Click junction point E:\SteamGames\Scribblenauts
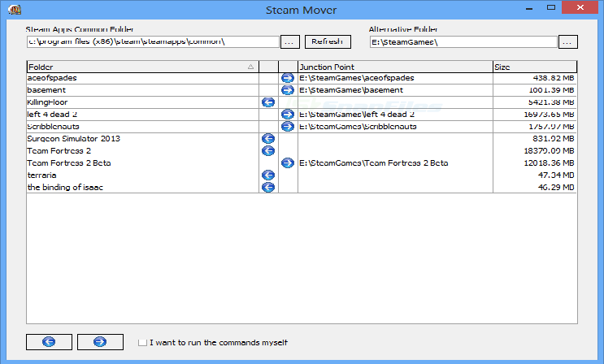604x364 pixels. point(358,127)
